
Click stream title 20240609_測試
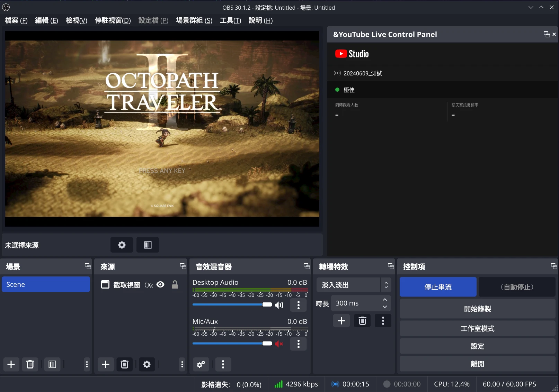363,73
